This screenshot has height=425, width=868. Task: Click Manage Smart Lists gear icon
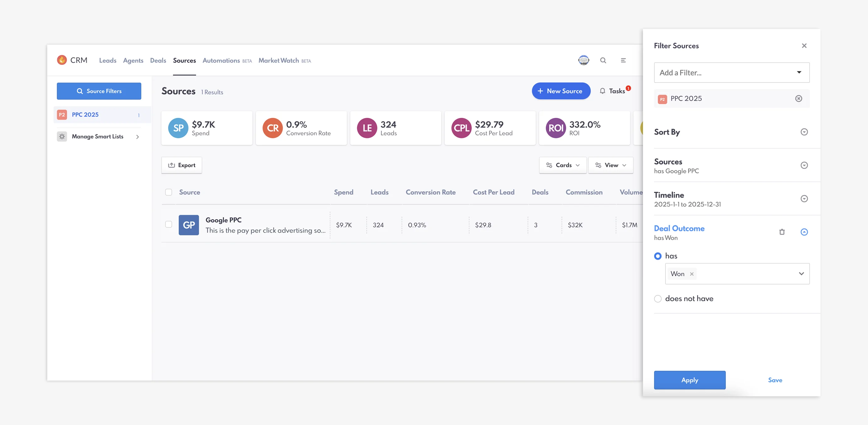click(x=62, y=137)
